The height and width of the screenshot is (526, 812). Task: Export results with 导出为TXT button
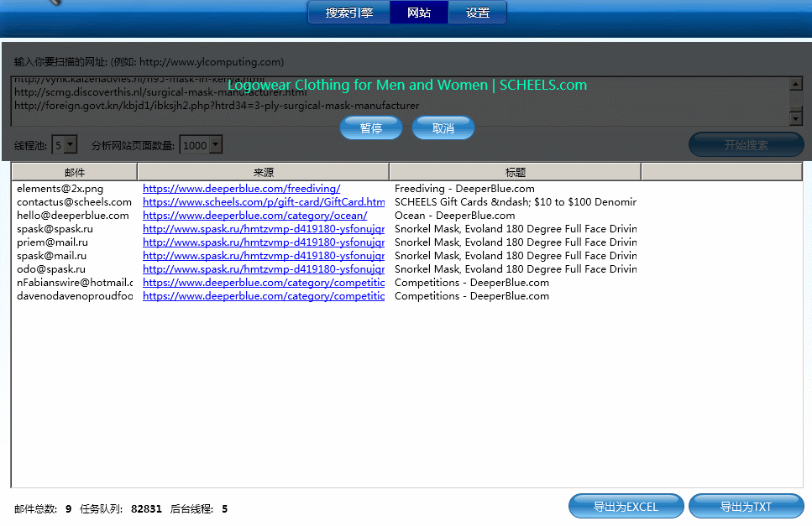pyautogui.click(x=746, y=507)
